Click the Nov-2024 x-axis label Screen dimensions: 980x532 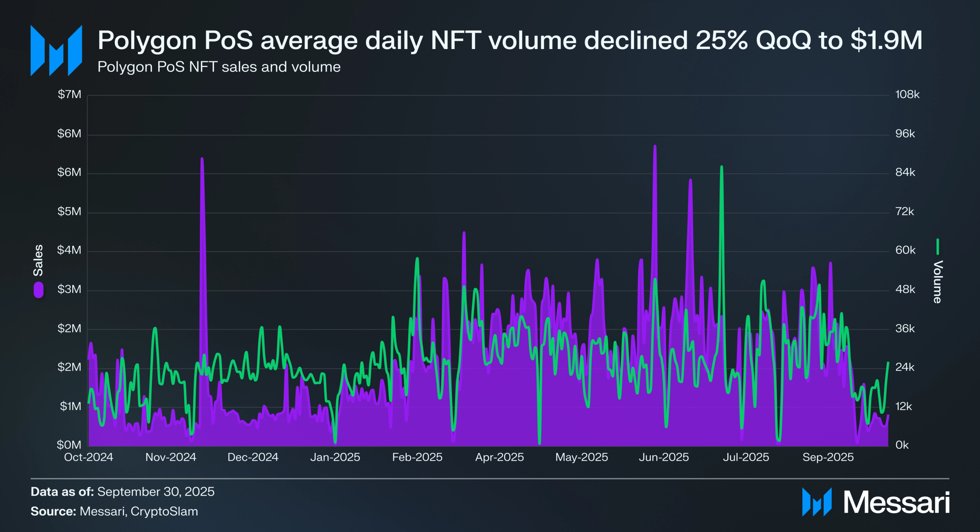(x=171, y=457)
